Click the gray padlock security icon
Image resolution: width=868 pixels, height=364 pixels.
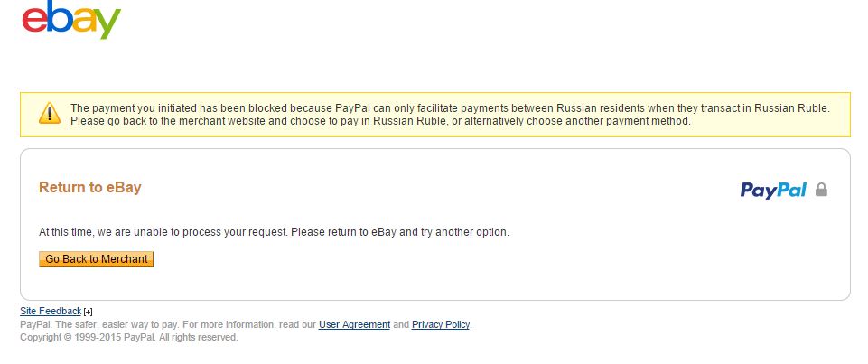click(x=821, y=190)
